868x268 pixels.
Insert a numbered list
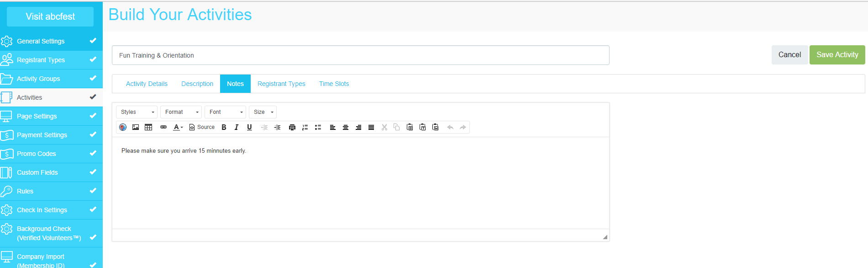305,127
